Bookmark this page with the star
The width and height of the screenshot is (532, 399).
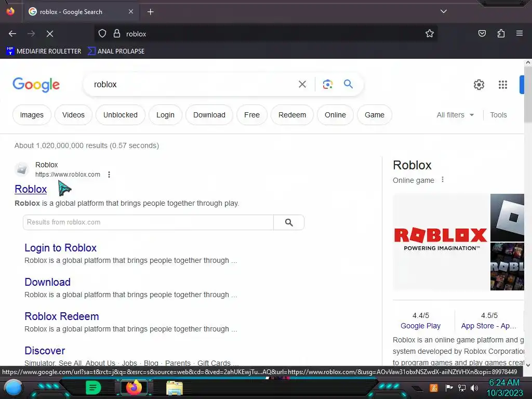tap(430, 34)
